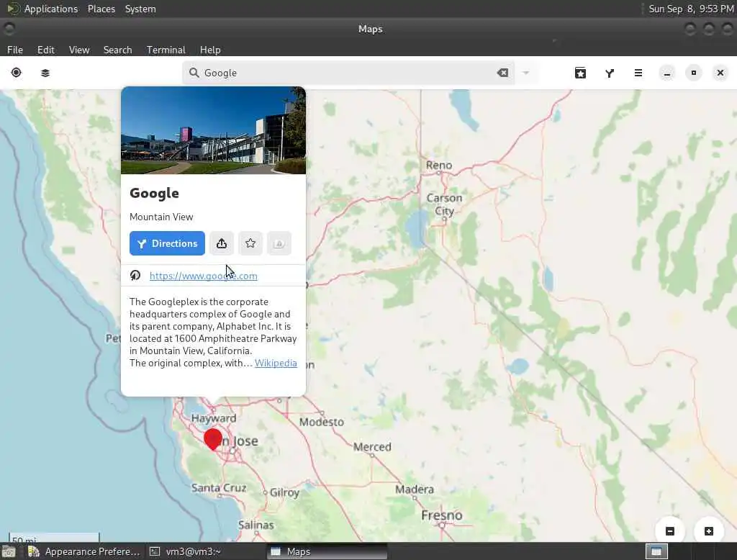Click the disabled edit-on-map button
Screen dimensions: 737x560
(279, 243)
